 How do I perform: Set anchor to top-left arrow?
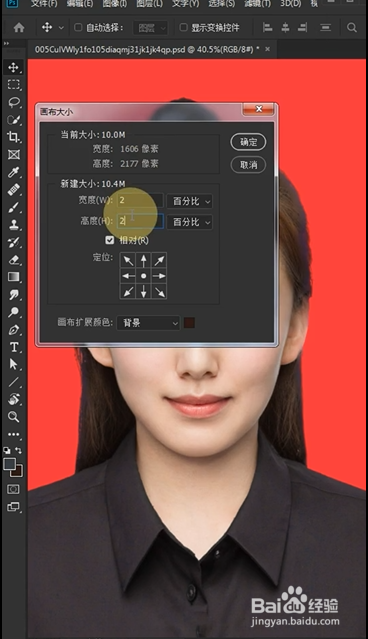(x=128, y=260)
